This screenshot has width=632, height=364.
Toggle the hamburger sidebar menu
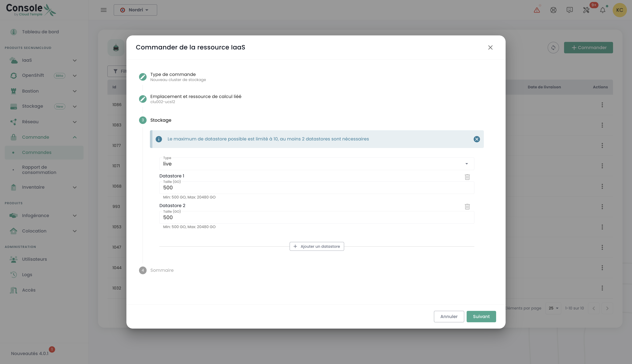pos(103,10)
